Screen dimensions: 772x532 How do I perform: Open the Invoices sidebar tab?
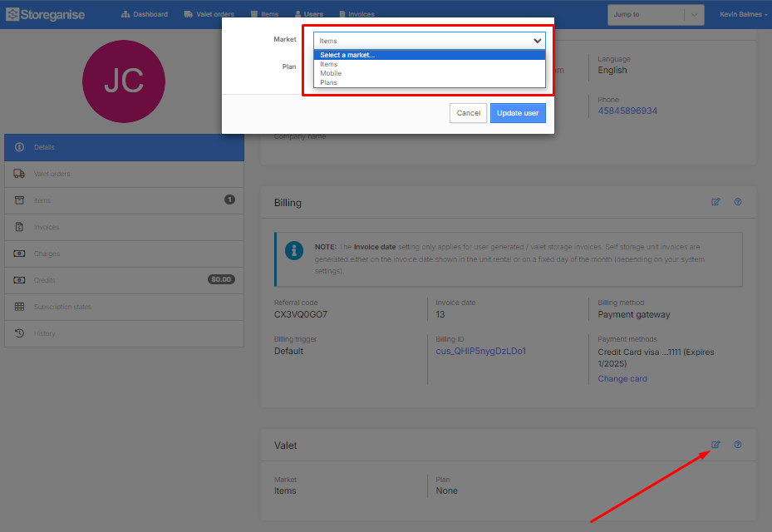(124, 227)
